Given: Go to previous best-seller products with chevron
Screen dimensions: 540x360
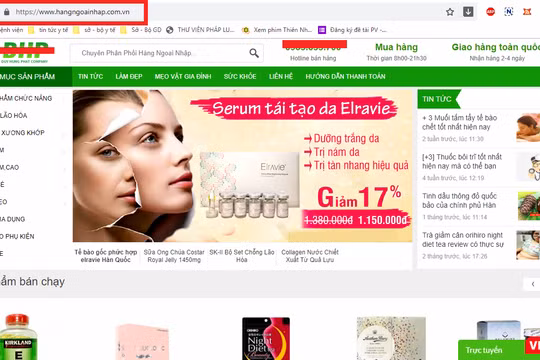Looking at the screenshot, I should point(533,284).
